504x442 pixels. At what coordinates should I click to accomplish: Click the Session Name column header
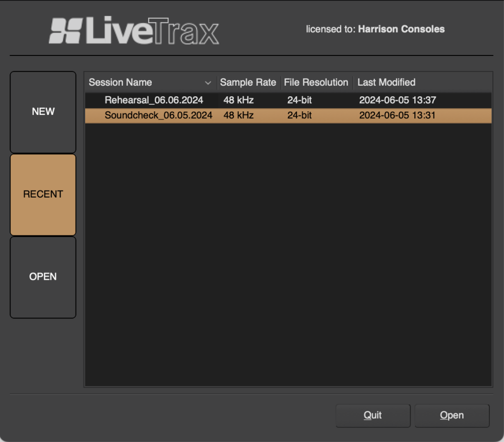120,82
